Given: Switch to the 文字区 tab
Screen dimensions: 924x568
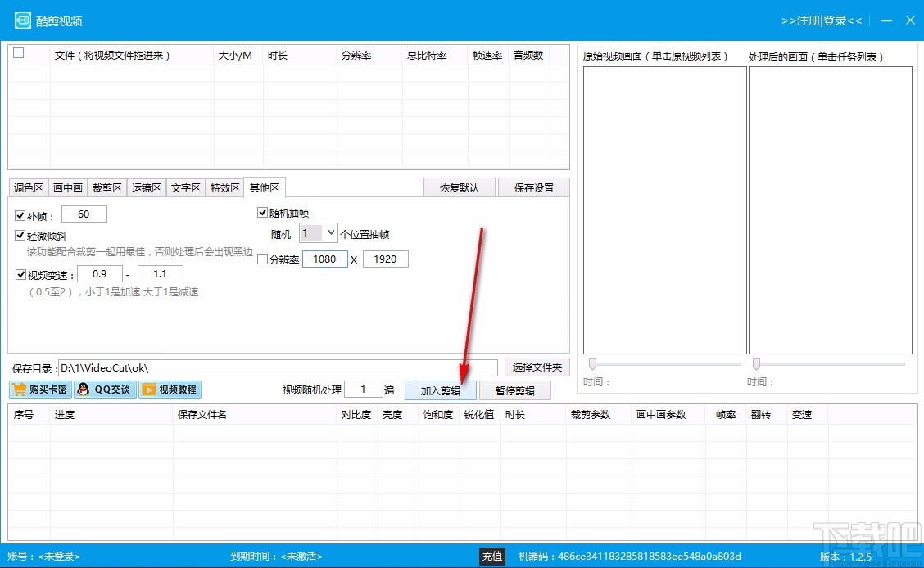Looking at the screenshot, I should (186, 187).
